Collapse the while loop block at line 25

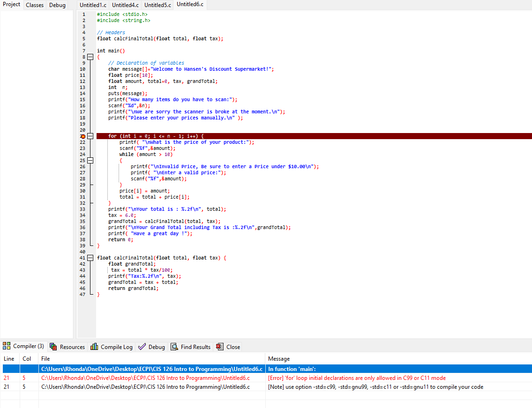(x=90, y=160)
